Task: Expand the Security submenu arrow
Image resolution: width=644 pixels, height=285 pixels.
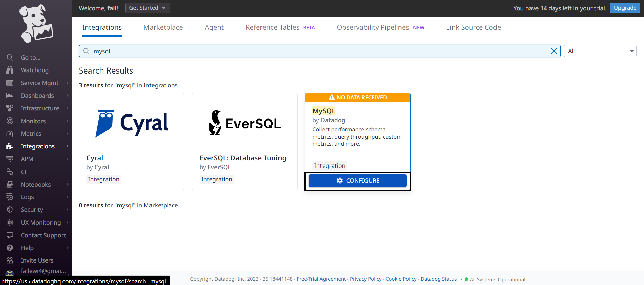Action: point(68,210)
